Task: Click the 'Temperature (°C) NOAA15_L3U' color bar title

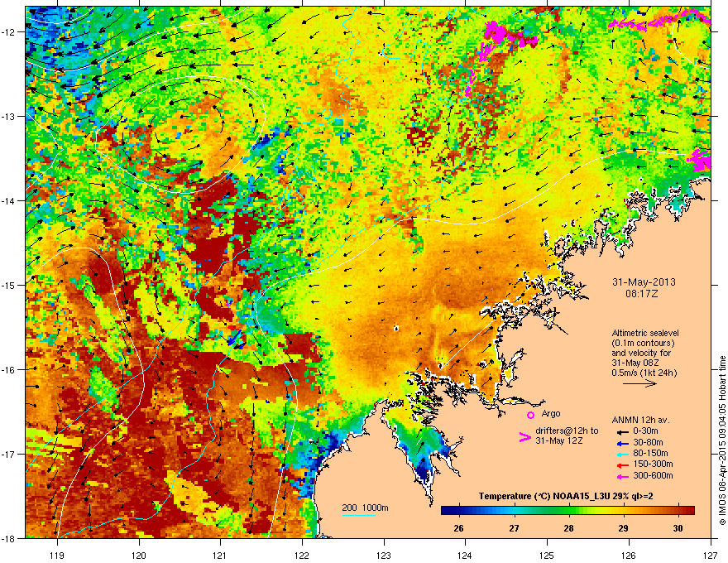Action: click(543, 497)
